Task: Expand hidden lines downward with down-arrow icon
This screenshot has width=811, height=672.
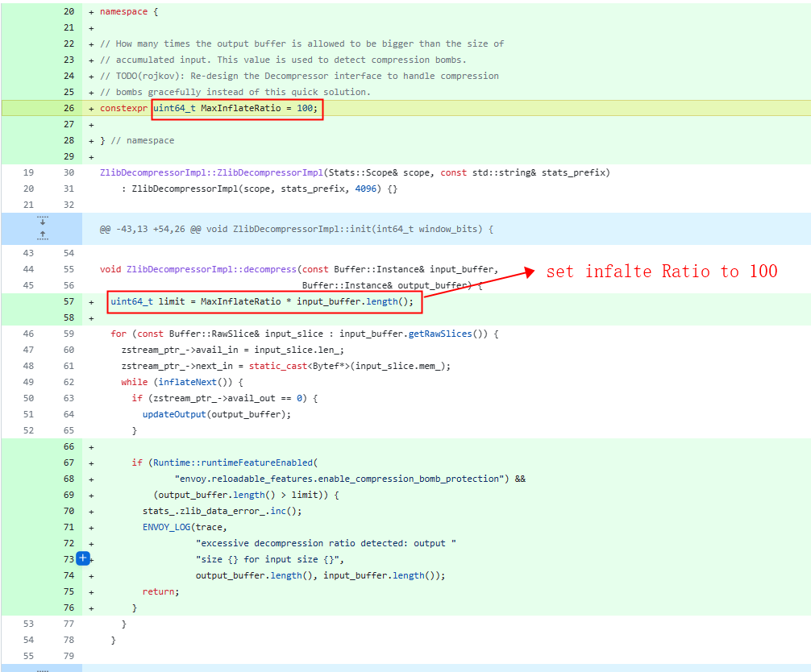Action: 42,222
